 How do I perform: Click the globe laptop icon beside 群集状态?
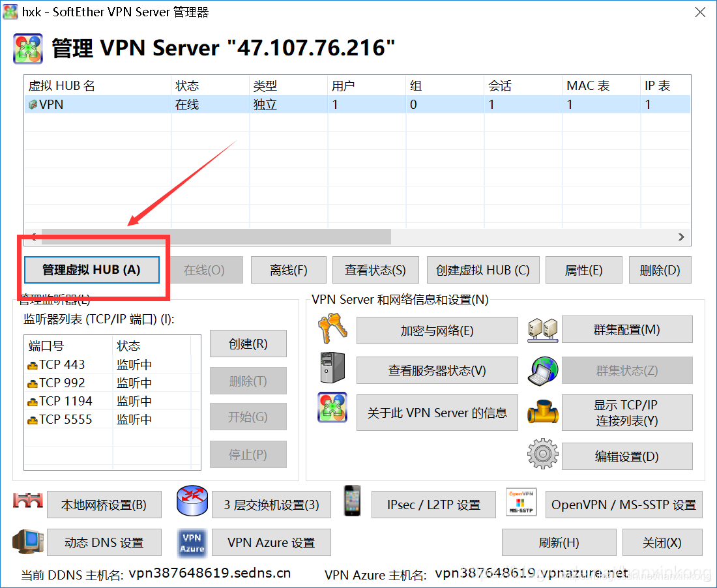click(x=543, y=372)
